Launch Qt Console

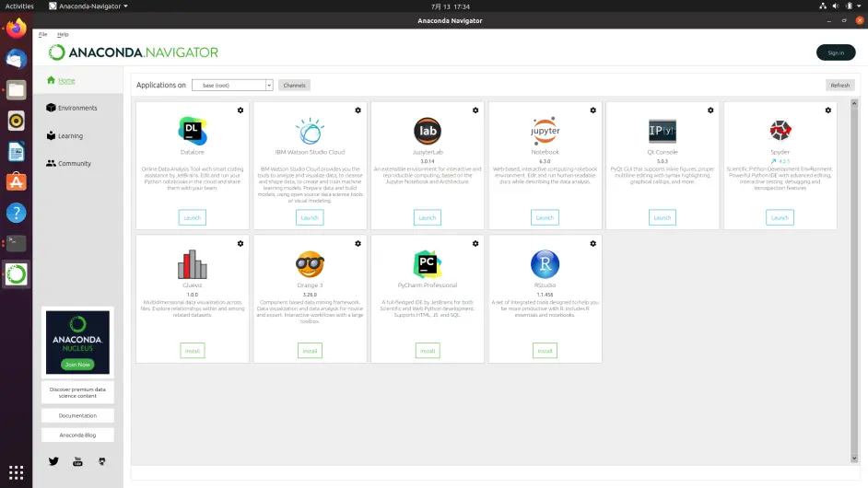(663, 217)
